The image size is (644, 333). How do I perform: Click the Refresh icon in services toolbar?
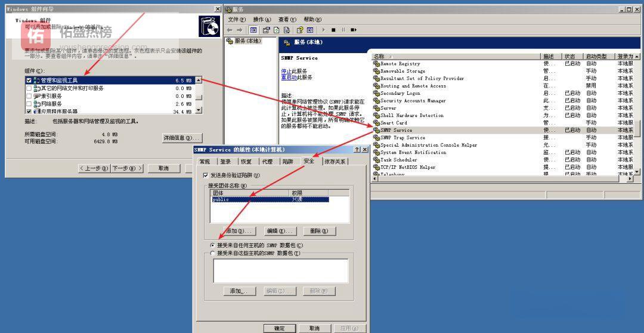point(277,30)
